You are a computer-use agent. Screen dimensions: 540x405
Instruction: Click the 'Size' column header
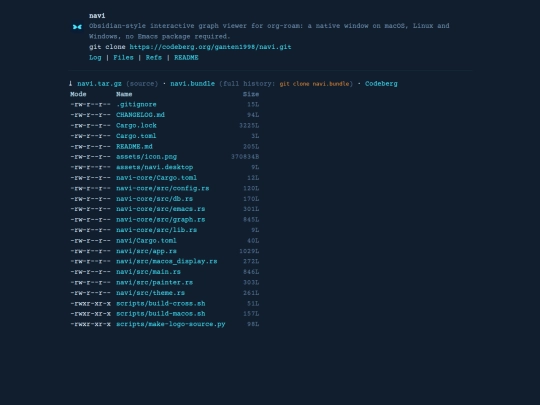click(251, 94)
